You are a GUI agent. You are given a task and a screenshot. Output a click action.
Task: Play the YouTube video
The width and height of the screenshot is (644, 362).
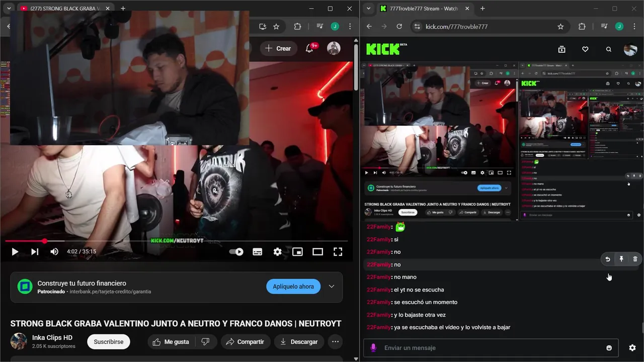[15, 252]
